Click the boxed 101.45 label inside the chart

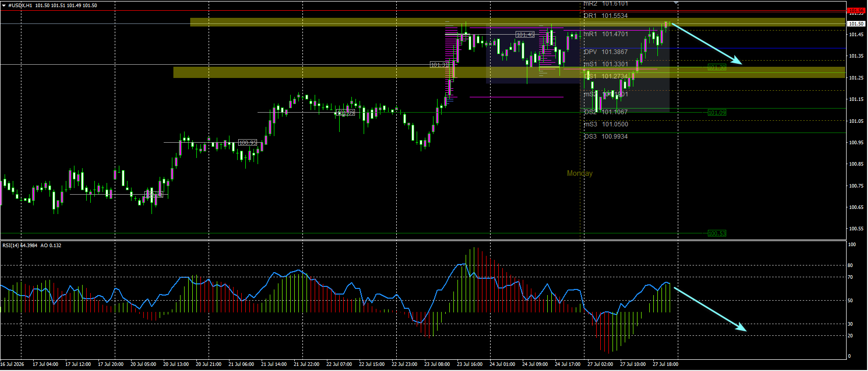[x=525, y=35]
